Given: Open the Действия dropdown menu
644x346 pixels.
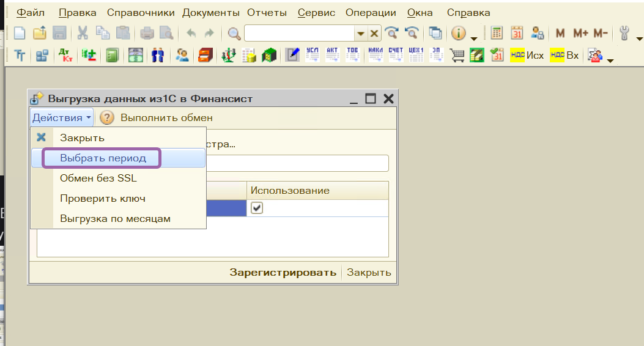Looking at the screenshot, I should coord(62,117).
